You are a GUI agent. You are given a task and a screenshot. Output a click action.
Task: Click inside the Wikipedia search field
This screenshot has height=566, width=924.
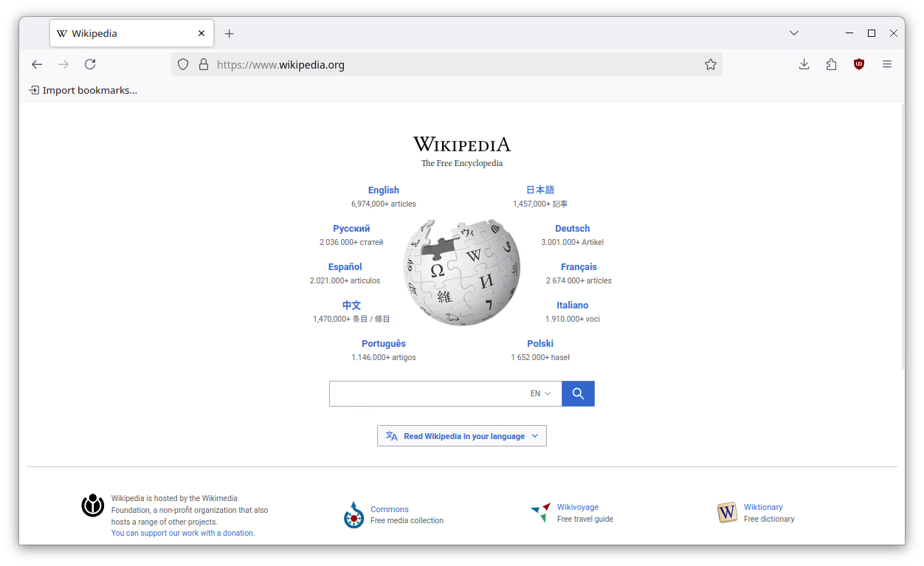(x=427, y=393)
